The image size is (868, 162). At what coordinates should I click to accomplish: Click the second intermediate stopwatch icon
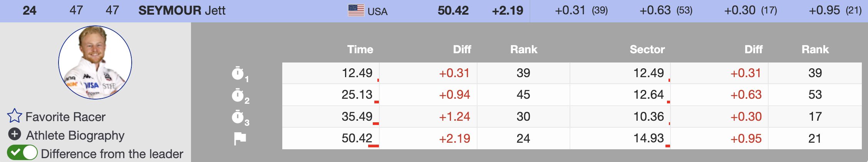point(238,95)
